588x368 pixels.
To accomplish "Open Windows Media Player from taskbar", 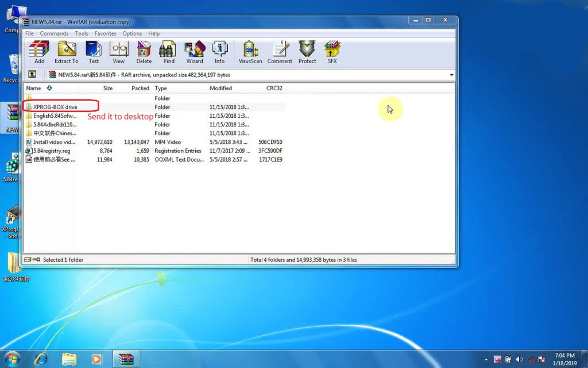I will (x=96, y=359).
